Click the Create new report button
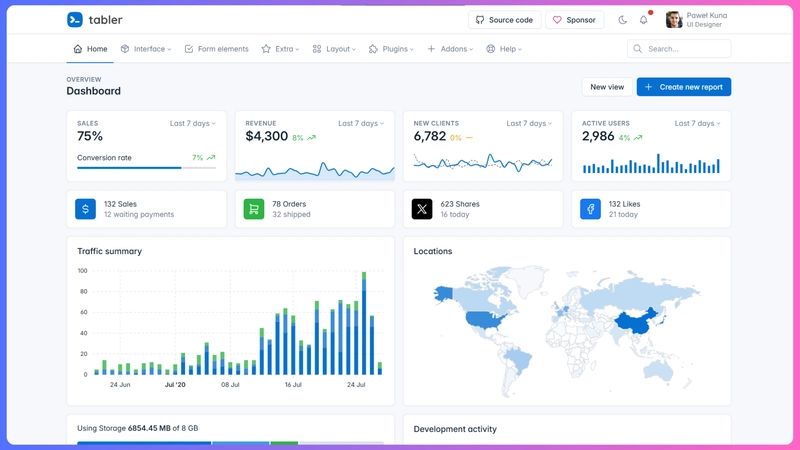This screenshot has width=800, height=450. (684, 87)
